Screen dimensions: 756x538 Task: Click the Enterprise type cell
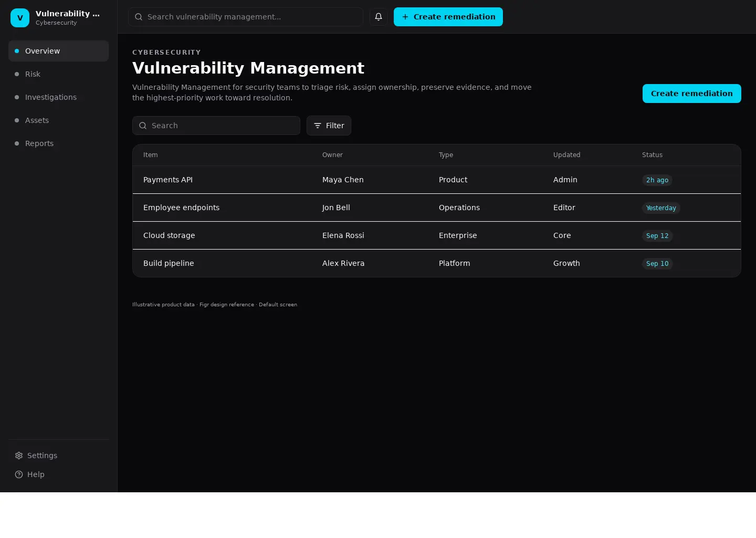[458, 235]
